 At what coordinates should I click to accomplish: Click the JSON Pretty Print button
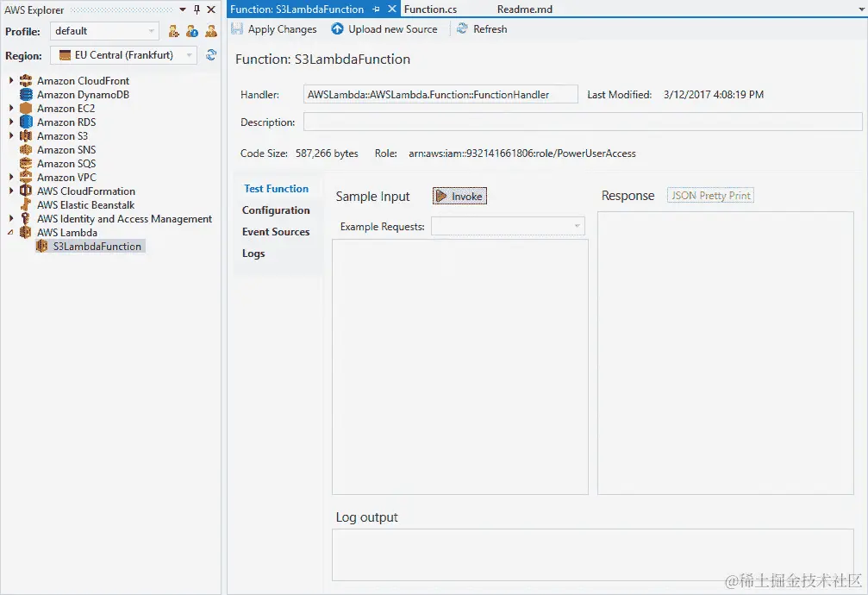[710, 196]
